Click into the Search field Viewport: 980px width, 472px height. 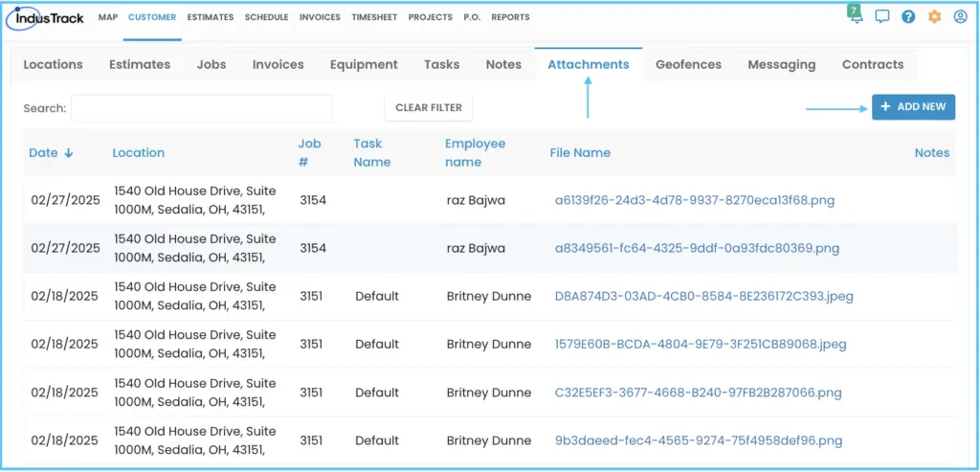(x=202, y=108)
